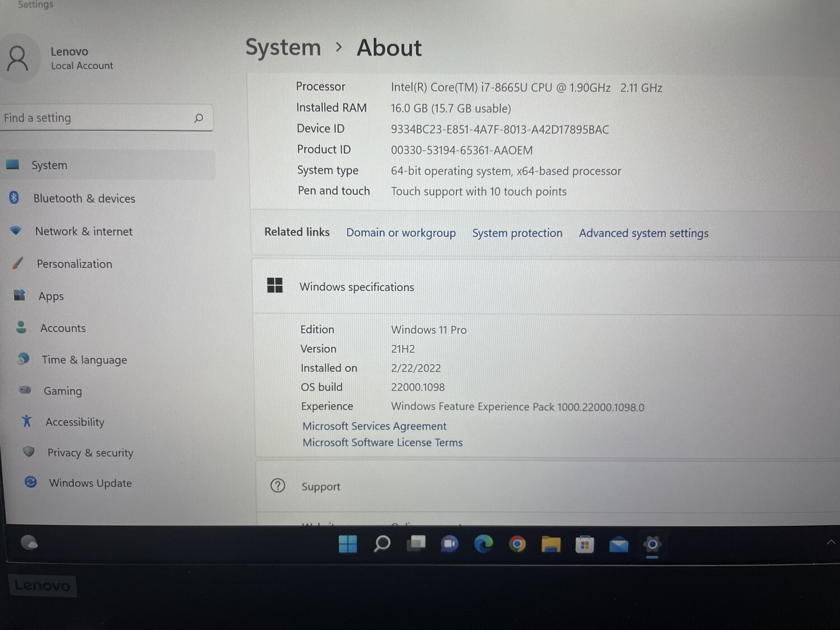Open the Personalization section

tap(74, 264)
